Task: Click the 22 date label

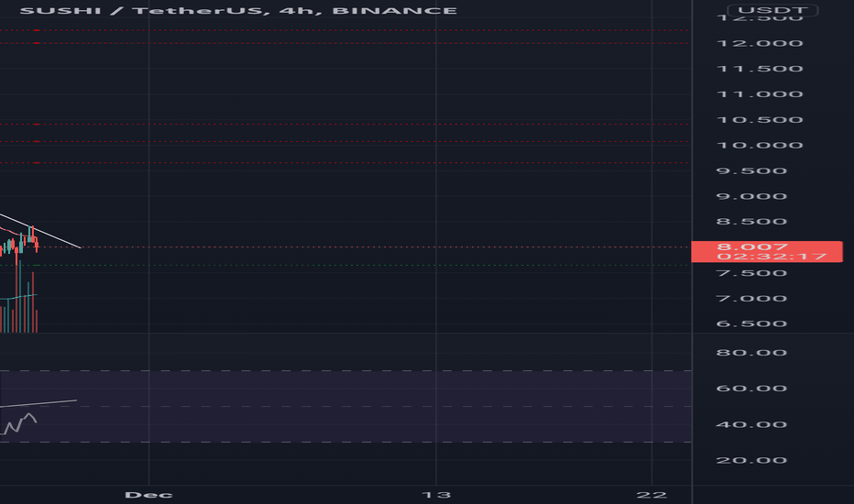Action: (651, 495)
